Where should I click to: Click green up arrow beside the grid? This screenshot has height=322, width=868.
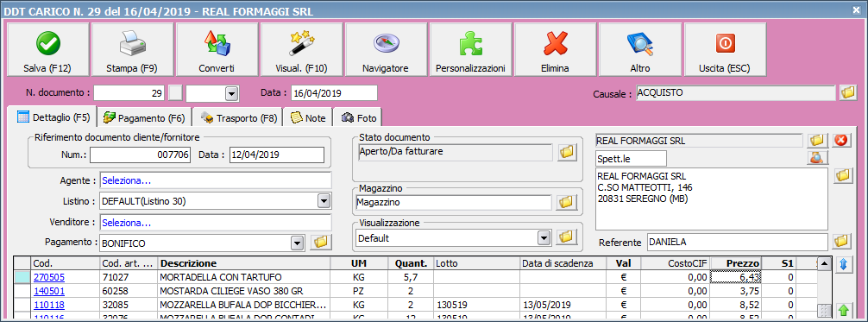843,309
